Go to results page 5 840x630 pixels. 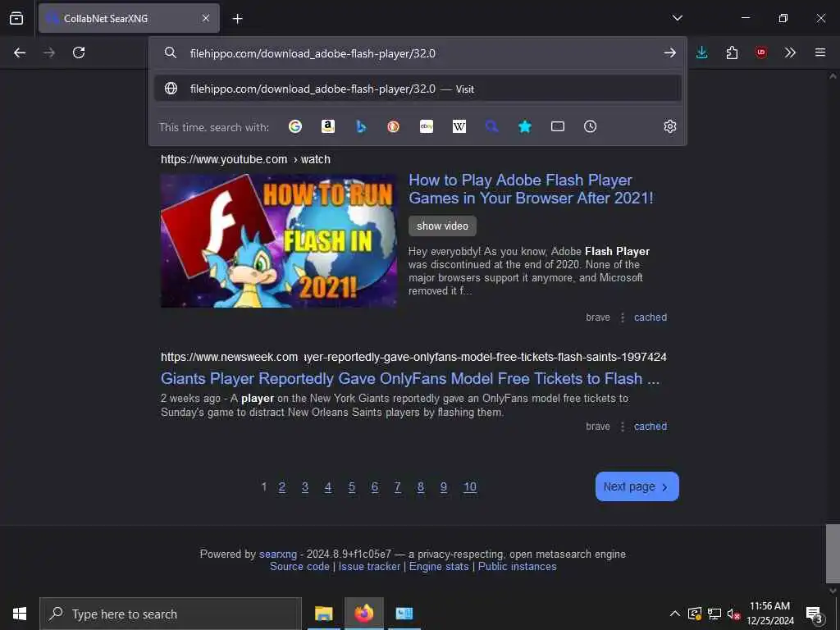351,487
